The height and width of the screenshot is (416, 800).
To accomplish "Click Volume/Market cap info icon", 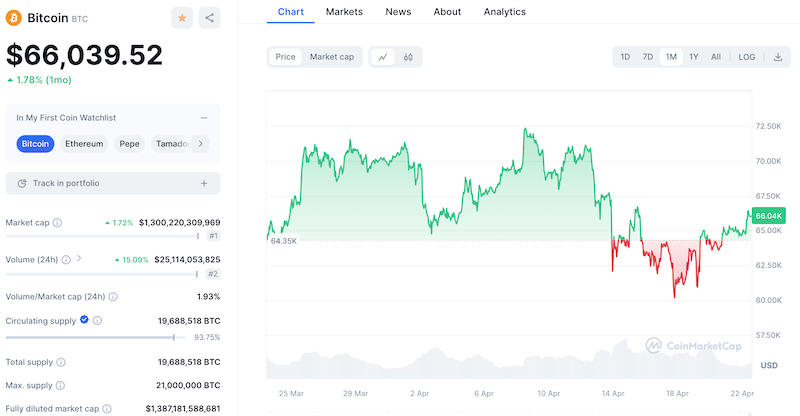I will 113,297.
